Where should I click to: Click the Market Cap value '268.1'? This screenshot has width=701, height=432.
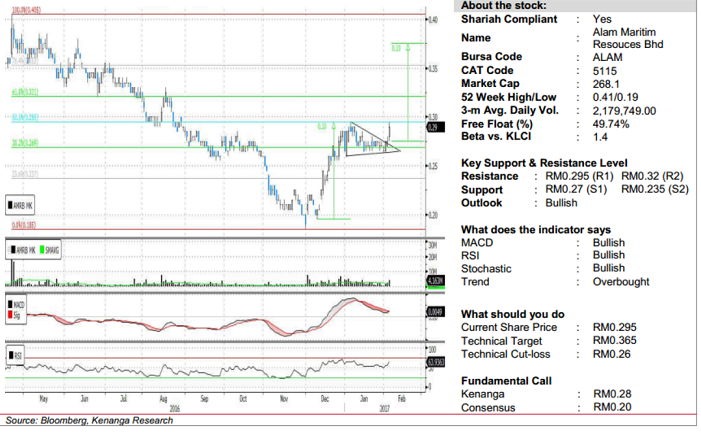606,84
